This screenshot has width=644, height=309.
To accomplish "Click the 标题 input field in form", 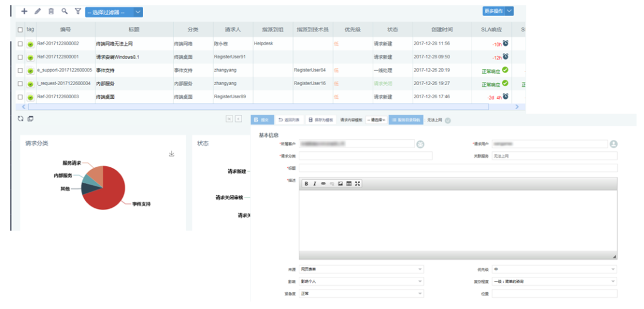I will [458, 168].
